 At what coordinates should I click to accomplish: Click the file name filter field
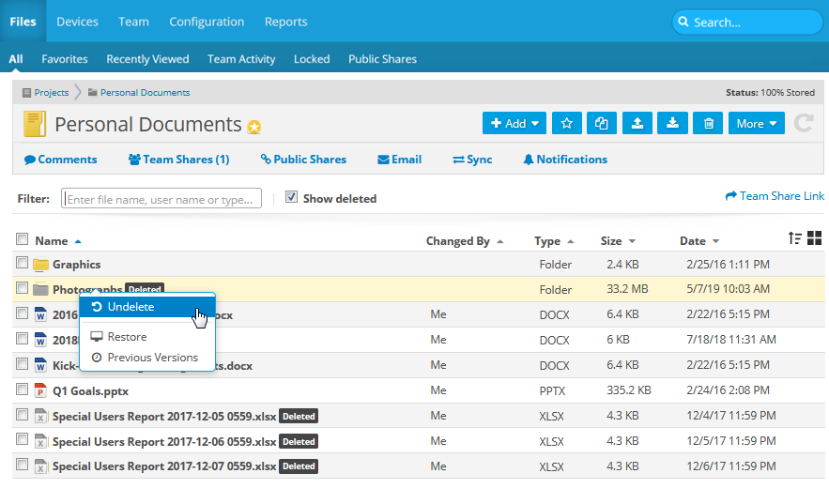pos(161,199)
